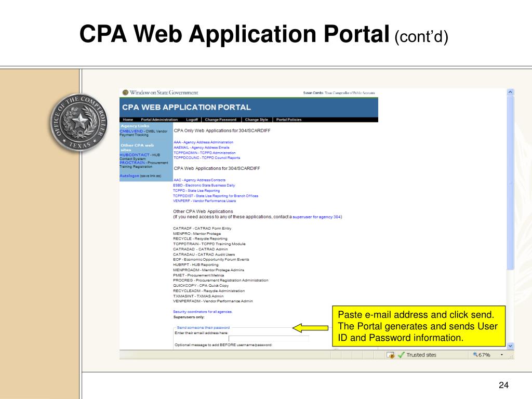Click the HUBRPT - HUB Reporting text

(x=196, y=265)
